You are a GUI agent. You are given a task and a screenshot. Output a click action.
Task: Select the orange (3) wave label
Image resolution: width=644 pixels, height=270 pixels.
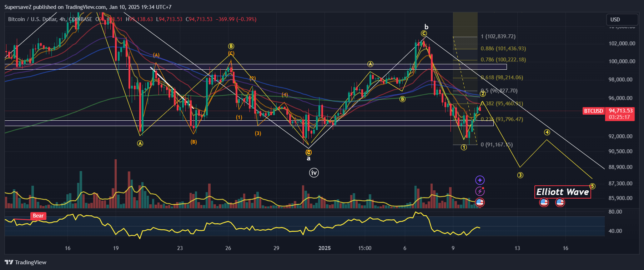258,133
